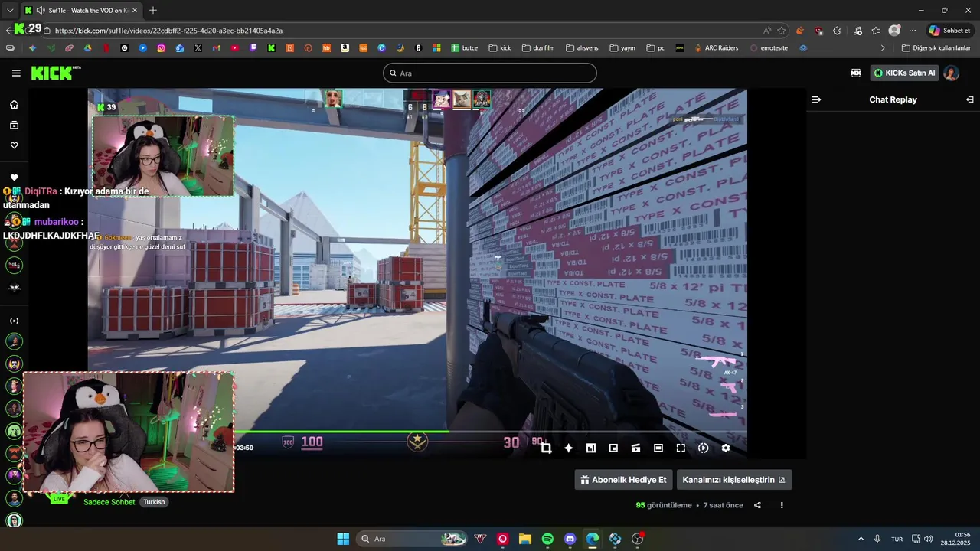The height and width of the screenshot is (551, 980).
Task: Open the Kick gift icon beside KICKs button
Action: tap(856, 73)
